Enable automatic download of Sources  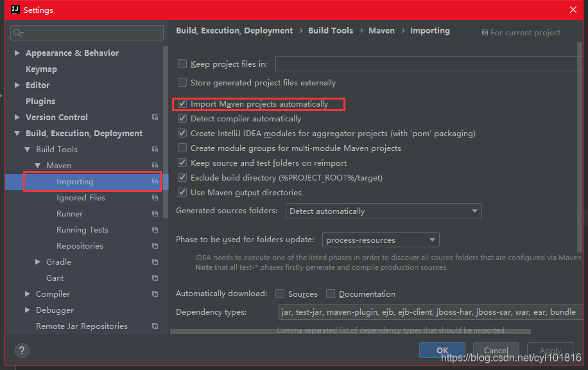pos(280,294)
